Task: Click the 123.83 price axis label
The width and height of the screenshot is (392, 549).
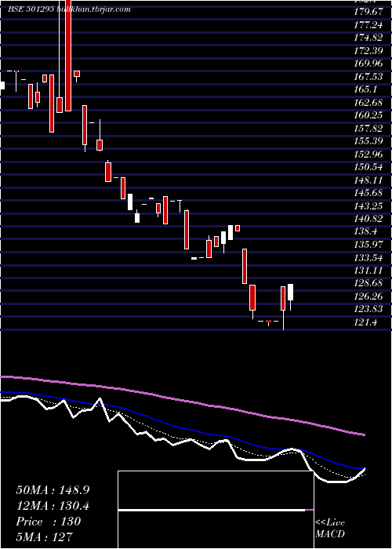Action: point(368,310)
